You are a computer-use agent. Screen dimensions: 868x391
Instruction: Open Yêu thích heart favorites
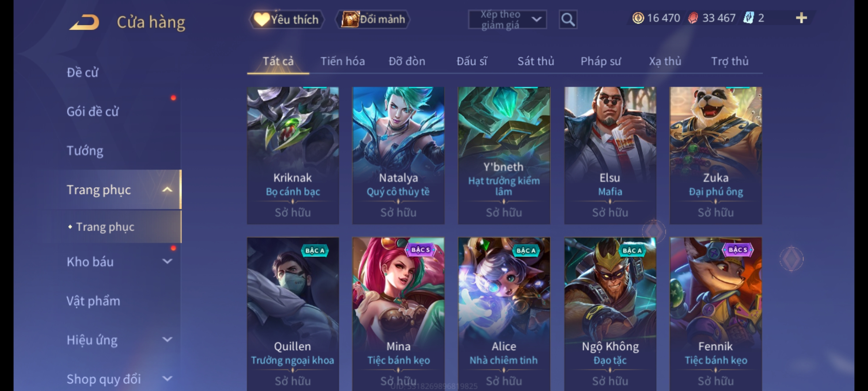point(286,20)
